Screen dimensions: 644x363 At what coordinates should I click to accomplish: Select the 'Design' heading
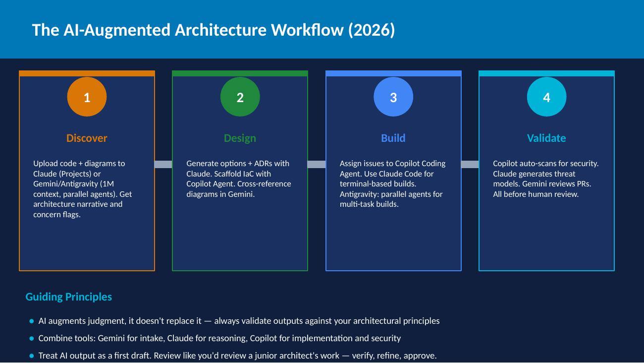[x=240, y=138]
